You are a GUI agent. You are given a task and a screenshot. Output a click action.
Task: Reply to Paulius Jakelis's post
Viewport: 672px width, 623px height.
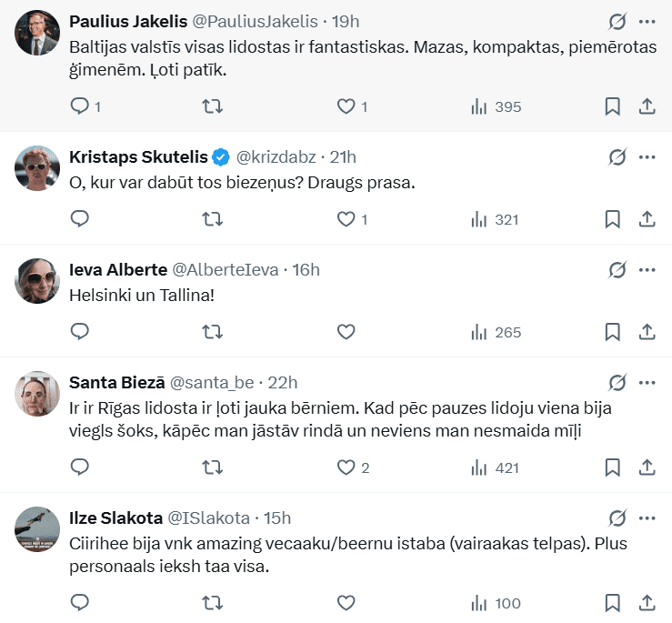[80, 106]
